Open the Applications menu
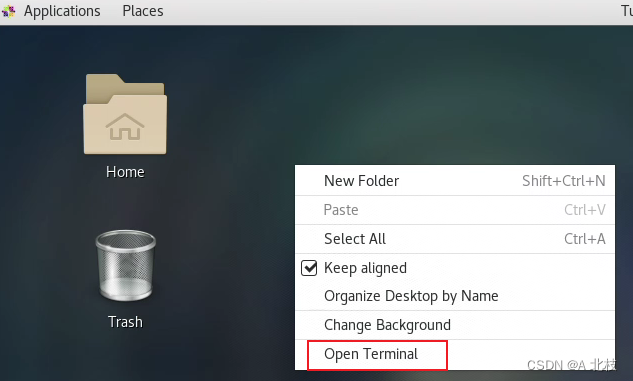This screenshot has width=633, height=381. point(62,11)
